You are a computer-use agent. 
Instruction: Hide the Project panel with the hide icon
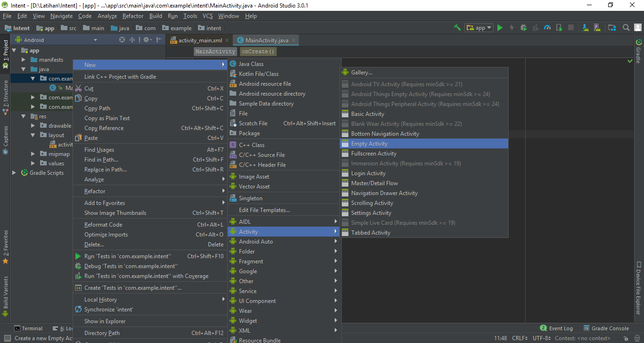click(x=159, y=40)
